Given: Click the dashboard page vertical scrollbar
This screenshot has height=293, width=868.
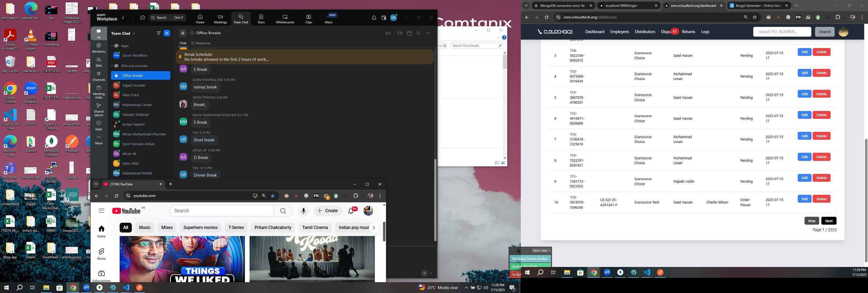Looking at the screenshot, I should point(866,200).
